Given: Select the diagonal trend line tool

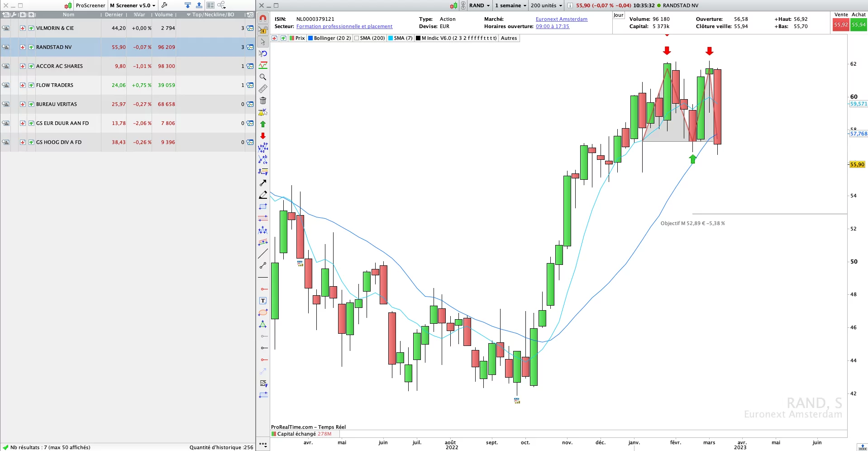Looking at the screenshot, I should pos(263,254).
